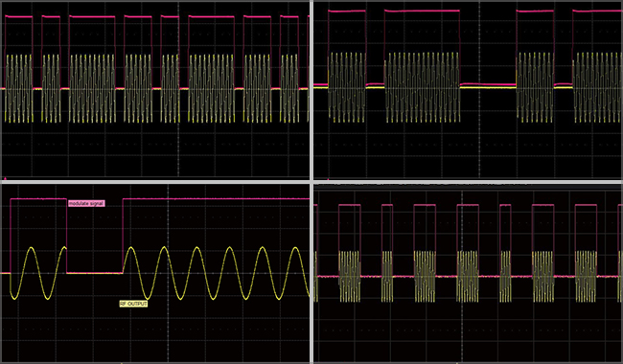Click the first yellow RF burst in the top-left scope
Image resolution: width=623 pixels, height=364 pixels.
click(x=18, y=88)
